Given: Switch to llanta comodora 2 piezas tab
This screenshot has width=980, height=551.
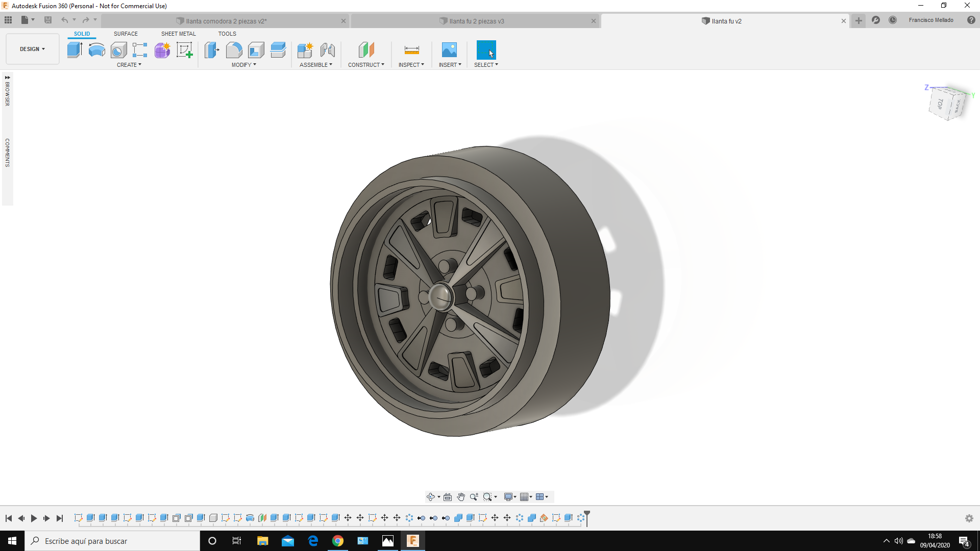Looking at the screenshot, I should pos(226,21).
